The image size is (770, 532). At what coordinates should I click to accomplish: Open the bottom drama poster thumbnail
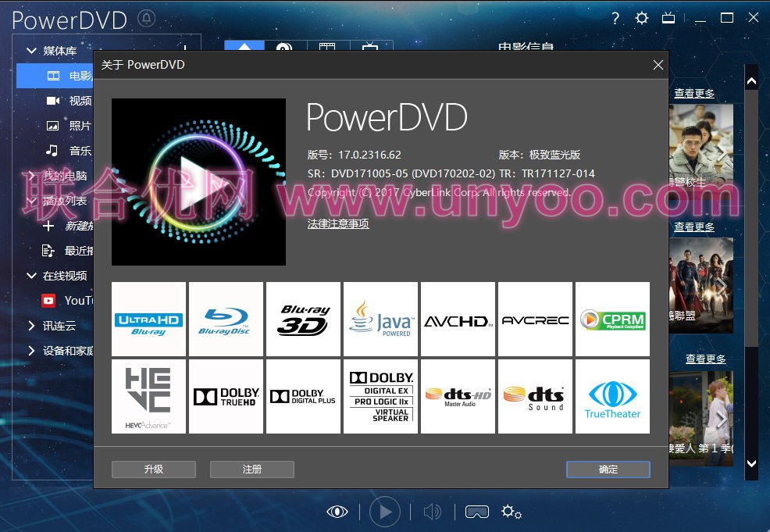(700, 418)
